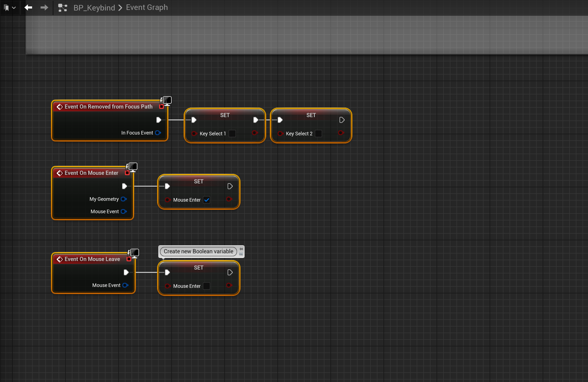
Task: Toggle the Key Select 1 checkbox
Action: coord(232,134)
